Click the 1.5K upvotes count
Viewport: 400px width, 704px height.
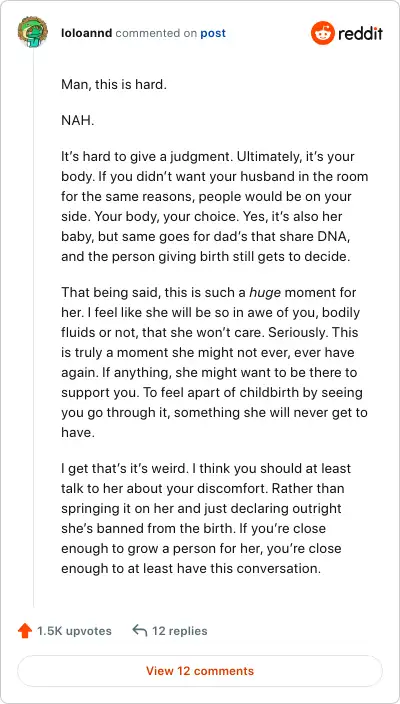click(74, 631)
